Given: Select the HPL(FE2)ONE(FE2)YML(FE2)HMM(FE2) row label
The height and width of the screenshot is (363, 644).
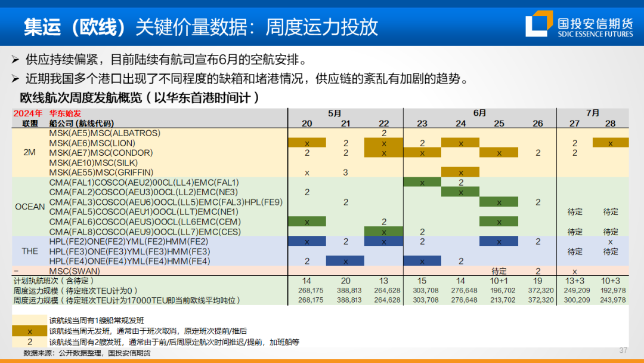Looking at the screenshot, I should point(129,242).
